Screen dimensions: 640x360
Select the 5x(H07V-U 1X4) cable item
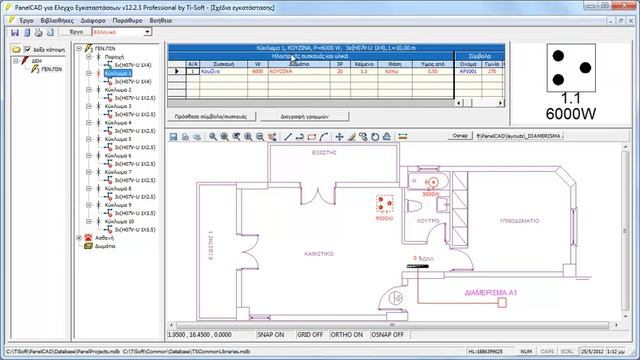pos(133,65)
